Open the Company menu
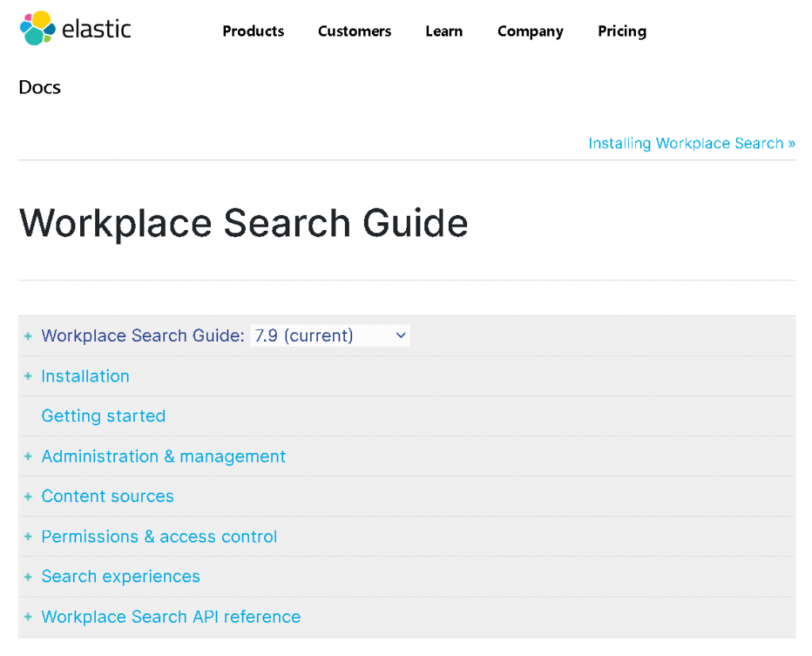The height and width of the screenshot is (656, 812). coord(530,32)
